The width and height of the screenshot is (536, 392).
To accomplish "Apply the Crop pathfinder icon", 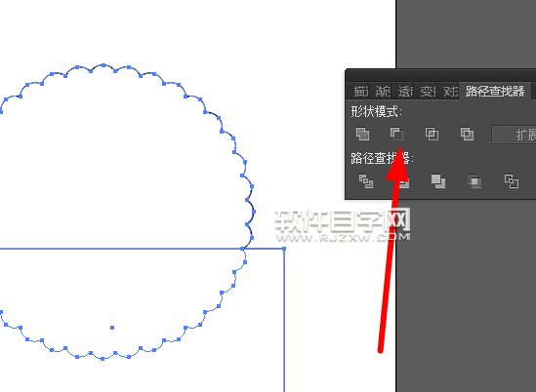I will pos(474,181).
